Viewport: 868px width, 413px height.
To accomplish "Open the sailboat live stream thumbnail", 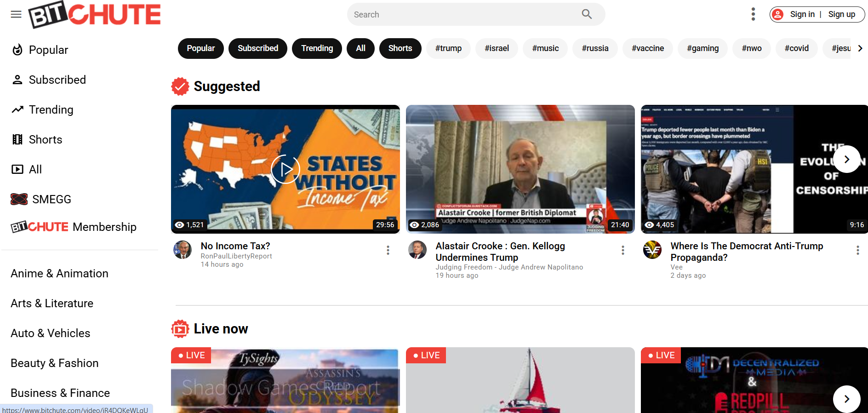I will point(520,380).
